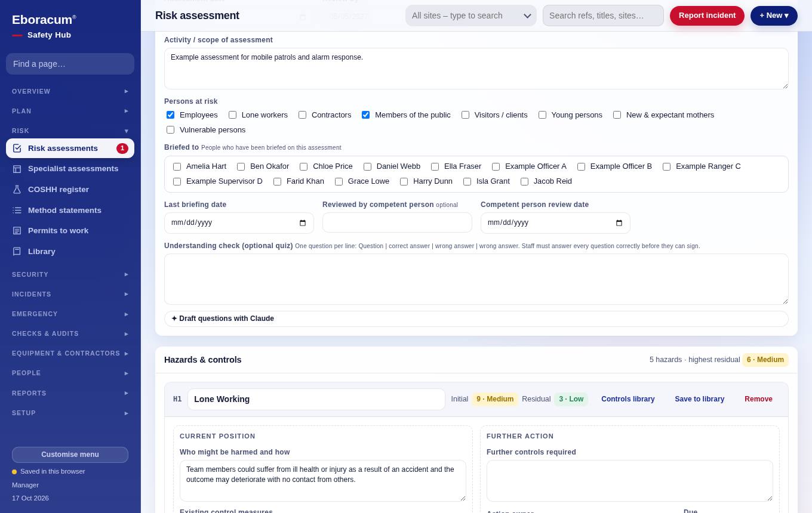This screenshot has width=812, height=513.
Task: Click the Search refs, titles, sites field
Action: (x=603, y=16)
